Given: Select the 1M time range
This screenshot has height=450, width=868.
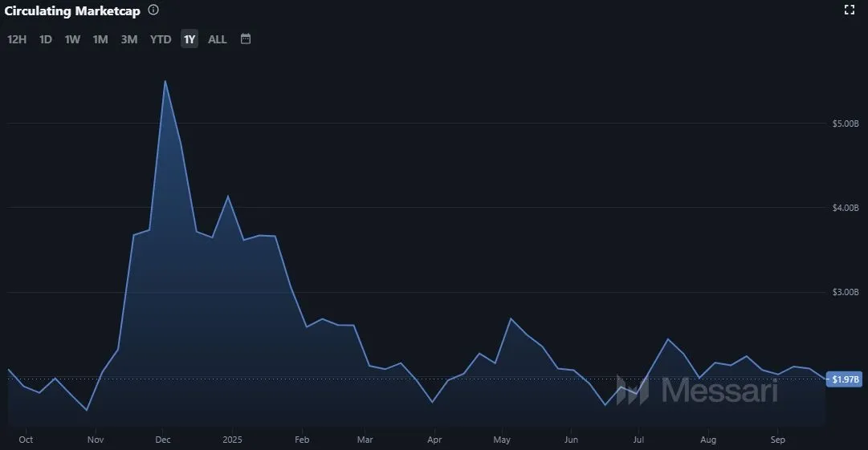Looking at the screenshot, I should [100, 39].
